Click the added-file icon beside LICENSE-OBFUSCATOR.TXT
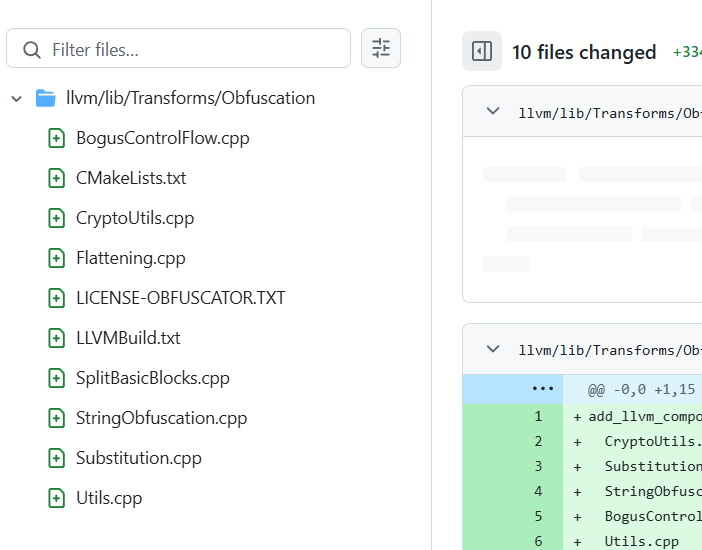 click(x=56, y=298)
